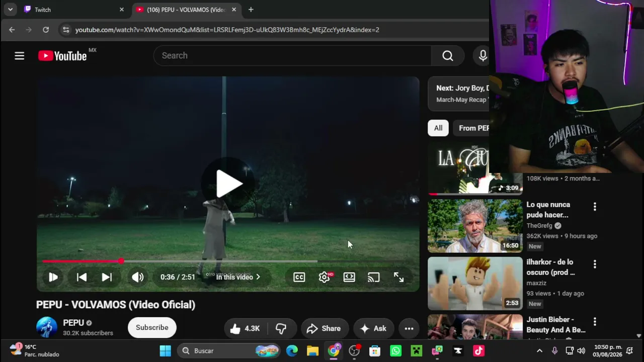
Task: Close the Twitch browser tab
Action: click(x=121, y=10)
